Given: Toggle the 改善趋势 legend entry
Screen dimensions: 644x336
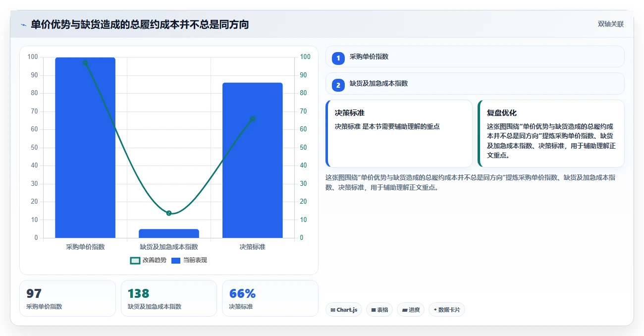Looking at the screenshot, I should tap(148, 260).
